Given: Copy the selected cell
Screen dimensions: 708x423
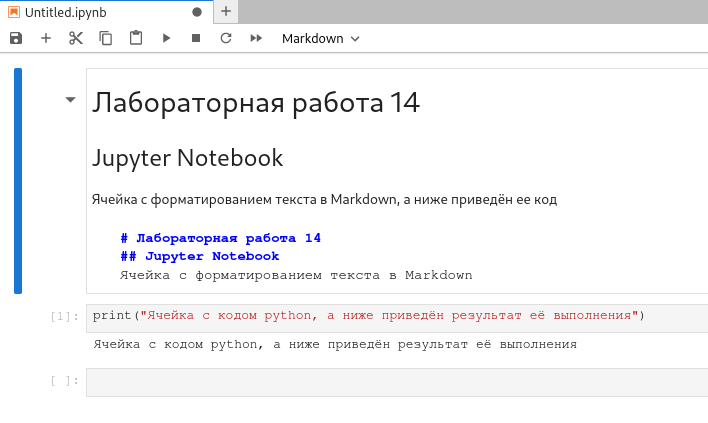Looking at the screenshot, I should (106, 38).
